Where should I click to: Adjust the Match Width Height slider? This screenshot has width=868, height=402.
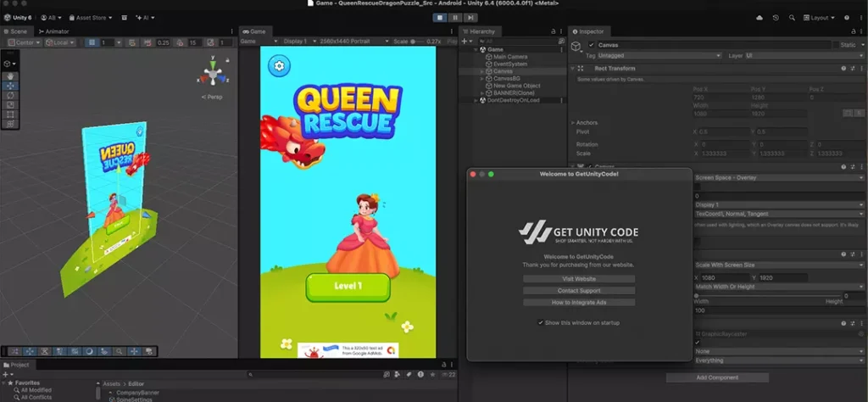click(x=766, y=296)
